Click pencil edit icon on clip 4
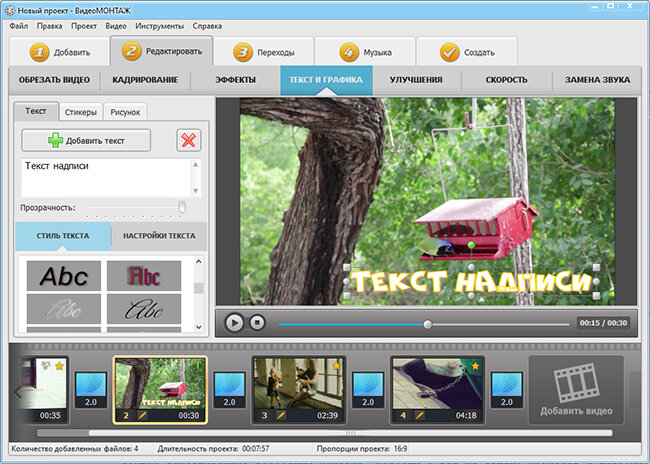 (419, 415)
